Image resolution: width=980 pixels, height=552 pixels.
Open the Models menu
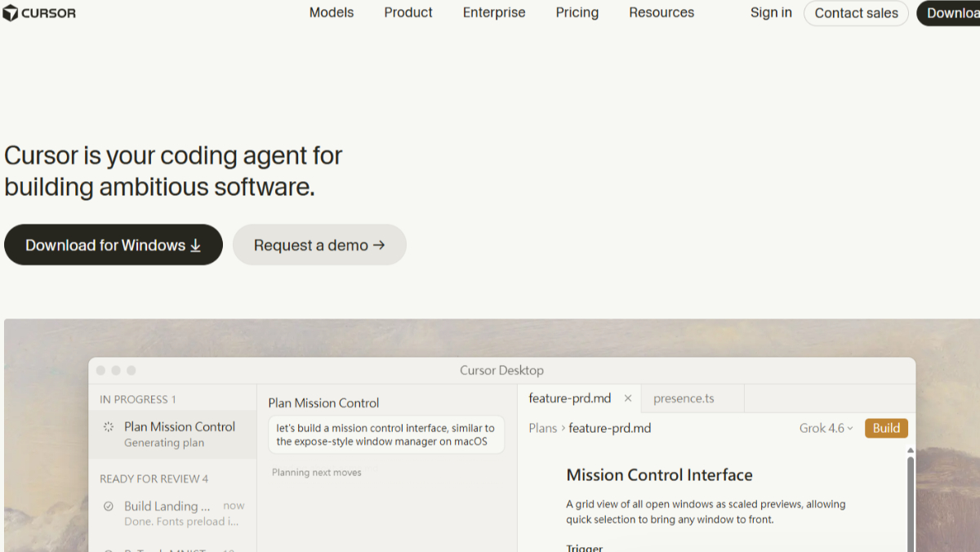[332, 12]
